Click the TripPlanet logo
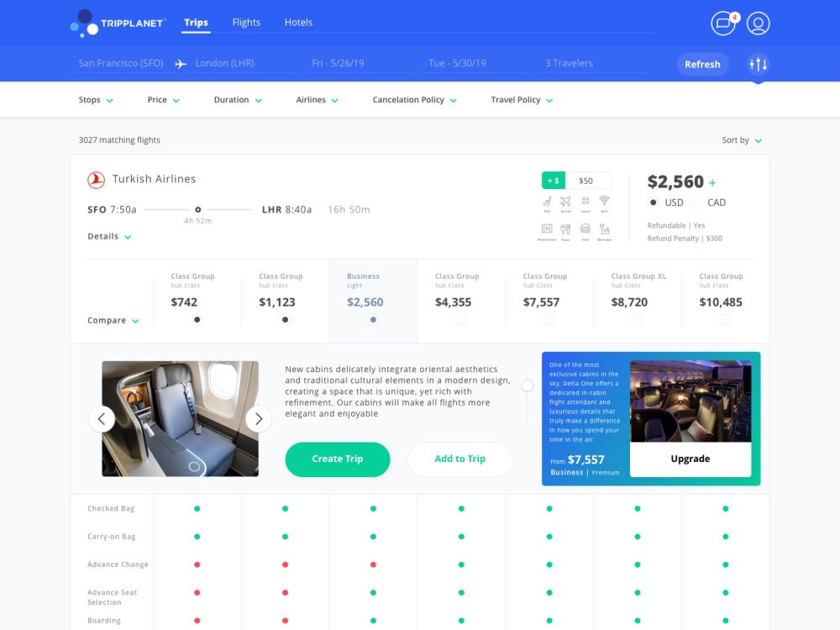 [117, 23]
